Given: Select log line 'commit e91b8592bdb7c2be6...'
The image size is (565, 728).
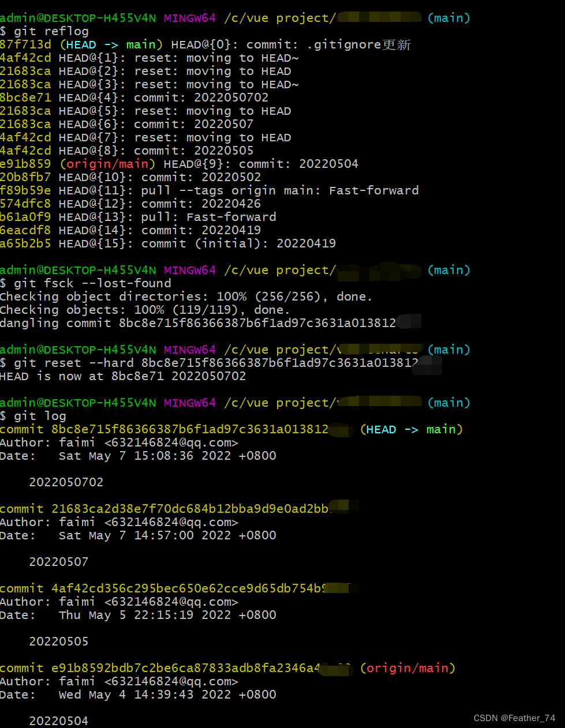Looking at the screenshot, I should pos(228,668).
